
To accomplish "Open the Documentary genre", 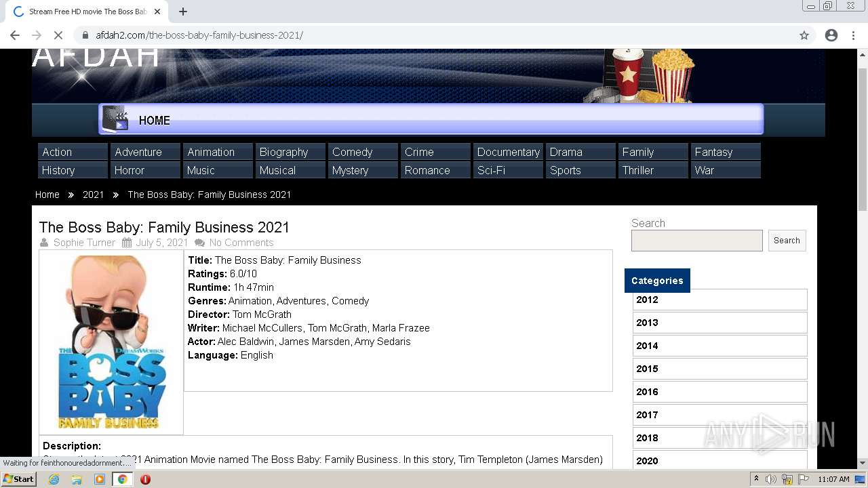I will [x=508, y=152].
